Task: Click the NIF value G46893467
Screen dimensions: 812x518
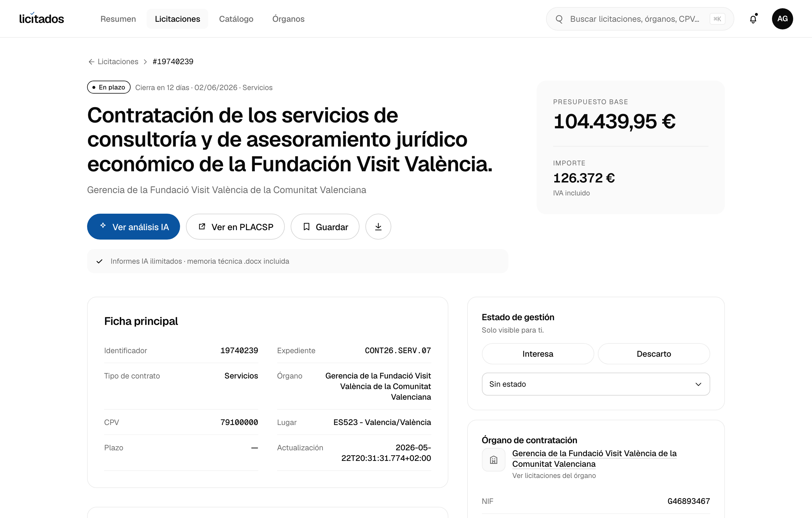Action: pyautogui.click(x=688, y=501)
